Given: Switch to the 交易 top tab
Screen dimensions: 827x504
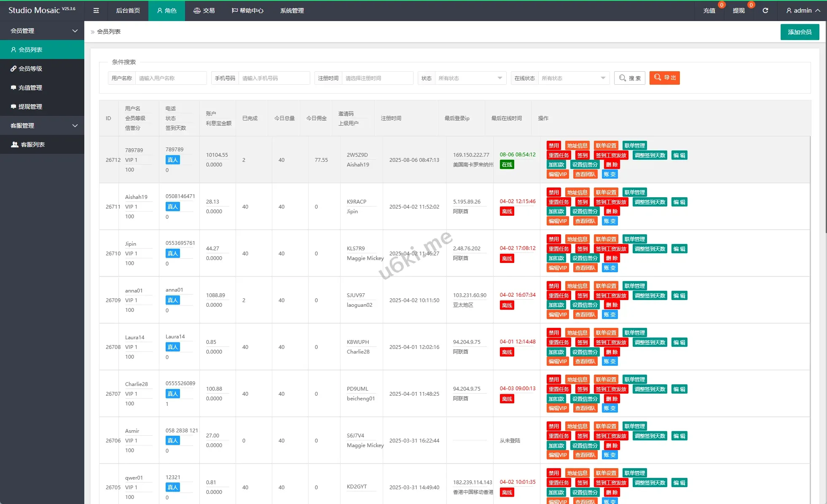Looking at the screenshot, I should [x=204, y=11].
